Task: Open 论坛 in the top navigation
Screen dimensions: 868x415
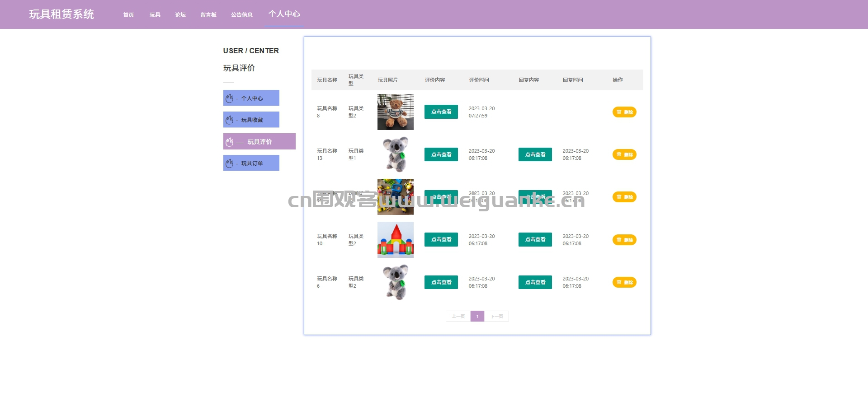Action: (x=180, y=15)
